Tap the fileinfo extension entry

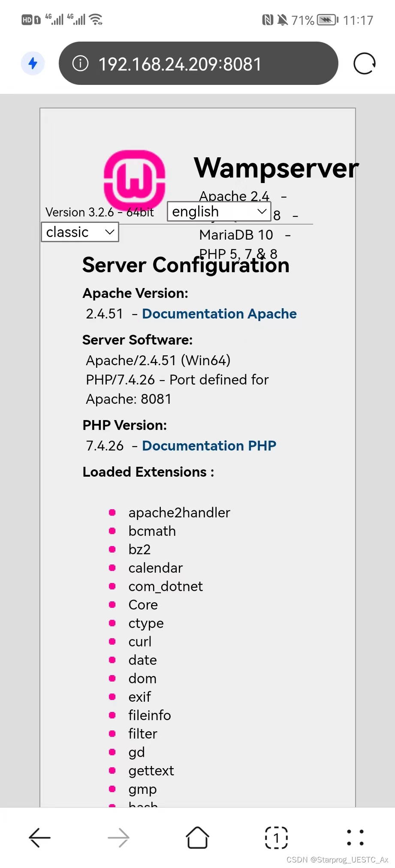tap(149, 715)
